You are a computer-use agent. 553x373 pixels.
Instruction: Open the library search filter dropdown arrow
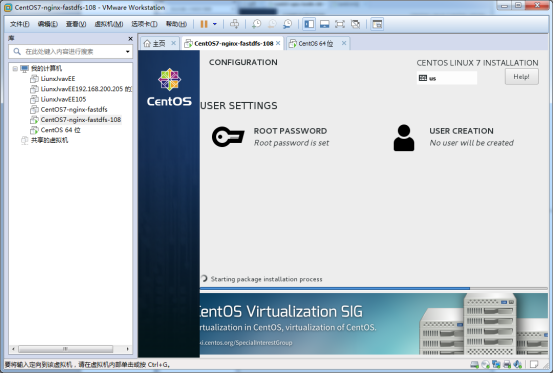point(128,52)
